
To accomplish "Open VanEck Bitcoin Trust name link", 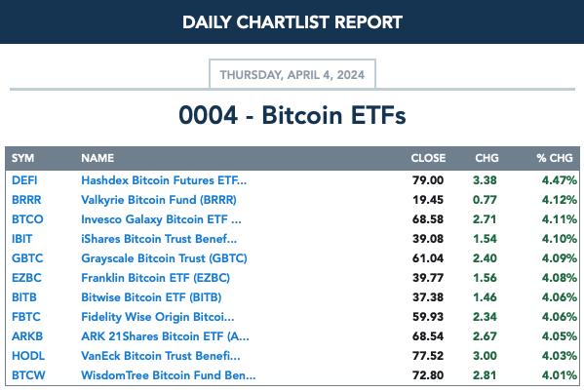I will click(x=161, y=356).
